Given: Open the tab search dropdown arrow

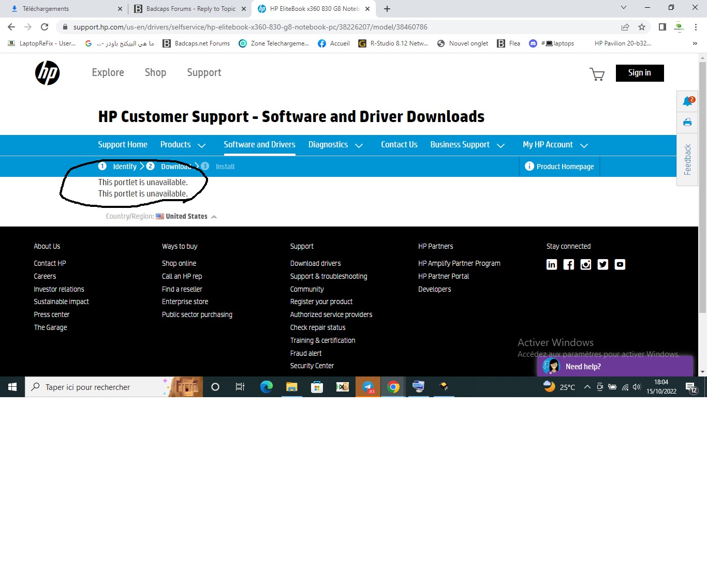Looking at the screenshot, I should pos(624,8).
